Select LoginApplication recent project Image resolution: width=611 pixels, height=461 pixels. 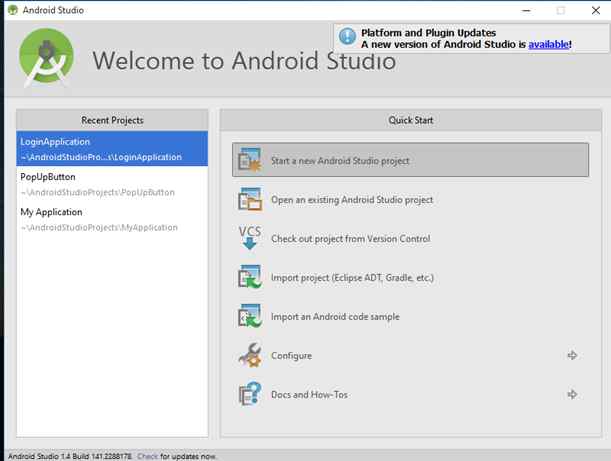(112, 149)
